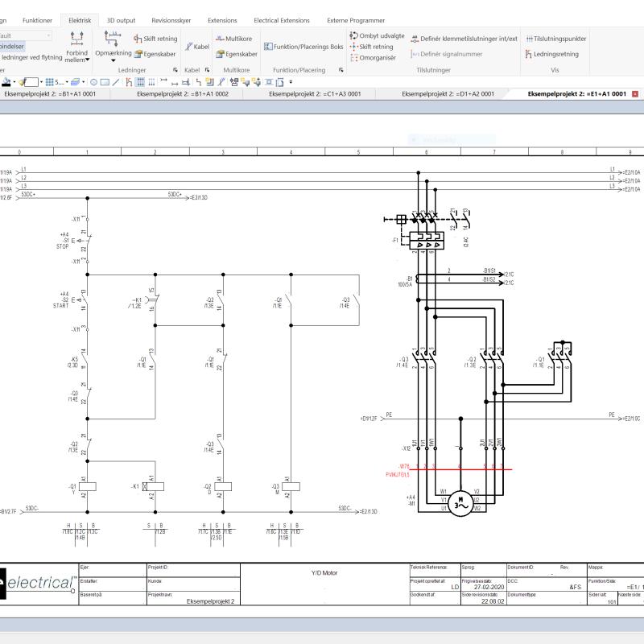Viewport: 644px width, 644px height.
Task: Select the rectangle drawing tool
Action: [105, 82]
